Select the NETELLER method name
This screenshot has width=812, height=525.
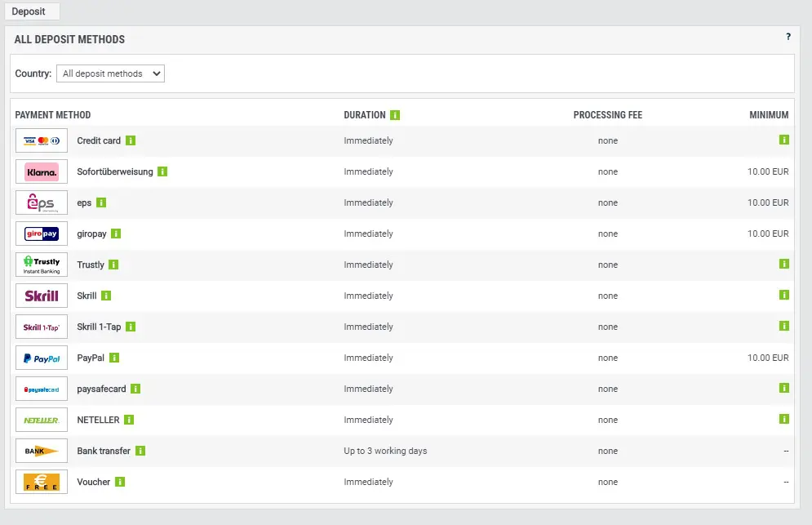(98, 420)
